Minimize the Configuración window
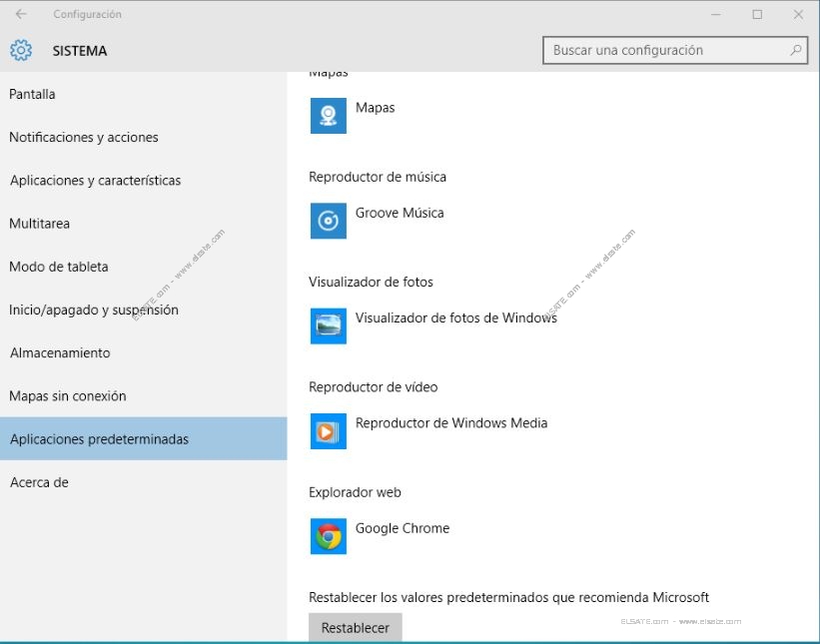 coord(716,14)
